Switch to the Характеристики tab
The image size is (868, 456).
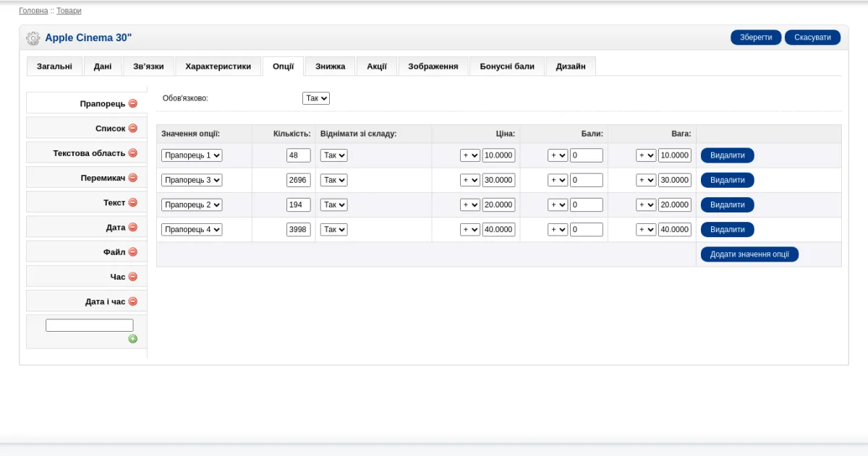coord(218,66)
